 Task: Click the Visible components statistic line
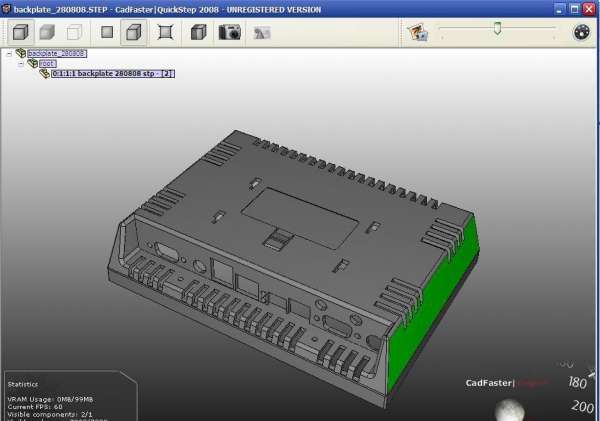point(50,414)
